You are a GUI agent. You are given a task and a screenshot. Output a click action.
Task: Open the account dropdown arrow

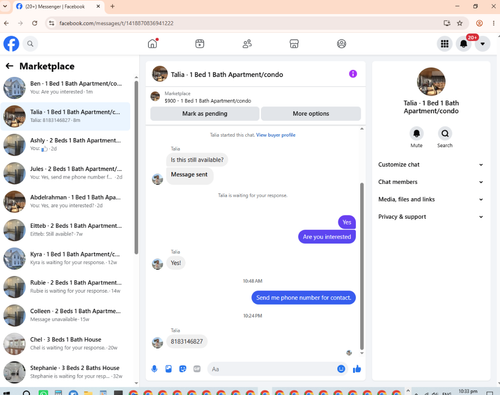pyautogui.click(x=483, y=44)
